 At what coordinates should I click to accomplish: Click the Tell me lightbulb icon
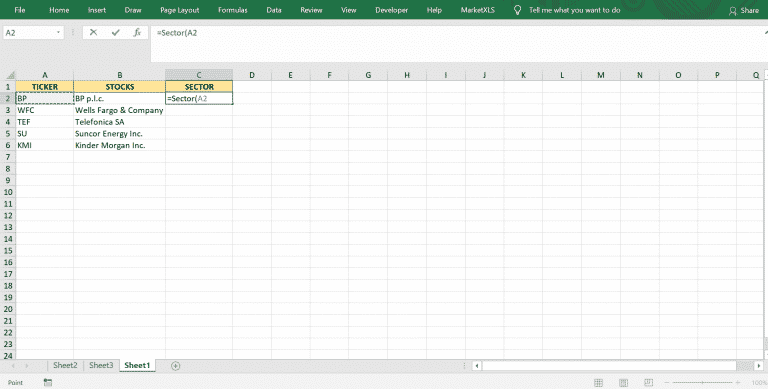(x=517, y=10)
